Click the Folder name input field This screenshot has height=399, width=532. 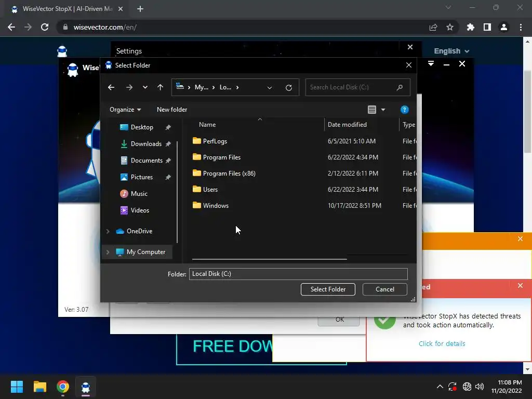(x=298, y=274)
